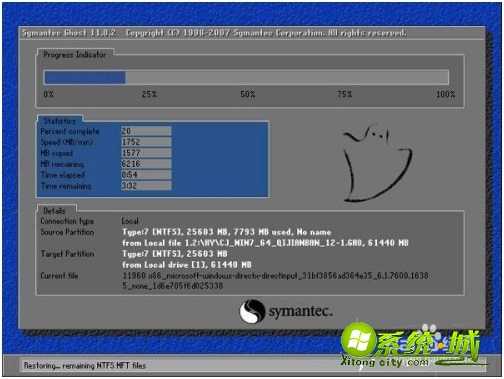Click the 0% progress label
The height and width of the screenshot is (379, 504).
pos(48,94)
